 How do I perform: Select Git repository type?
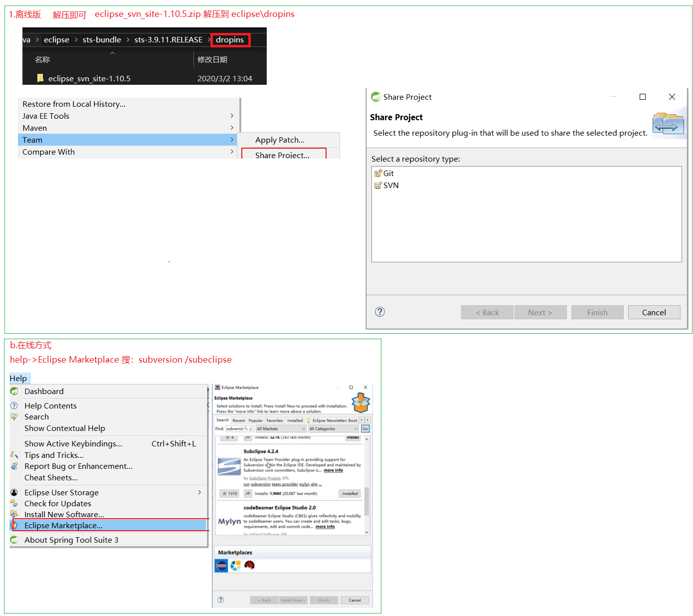[388, 174]
